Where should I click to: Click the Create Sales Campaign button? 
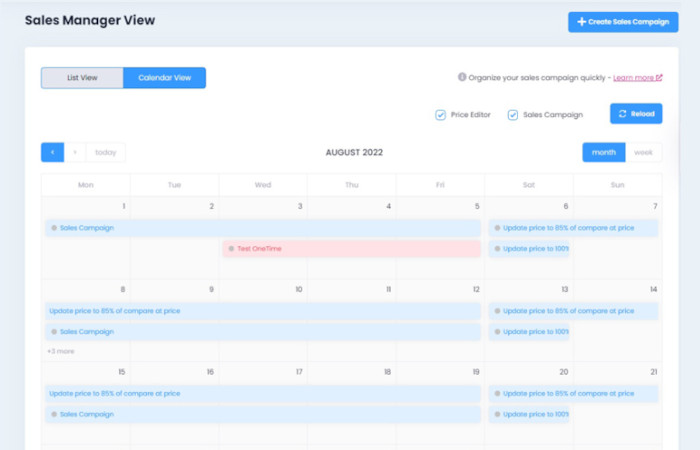click(x=623, y=22)
